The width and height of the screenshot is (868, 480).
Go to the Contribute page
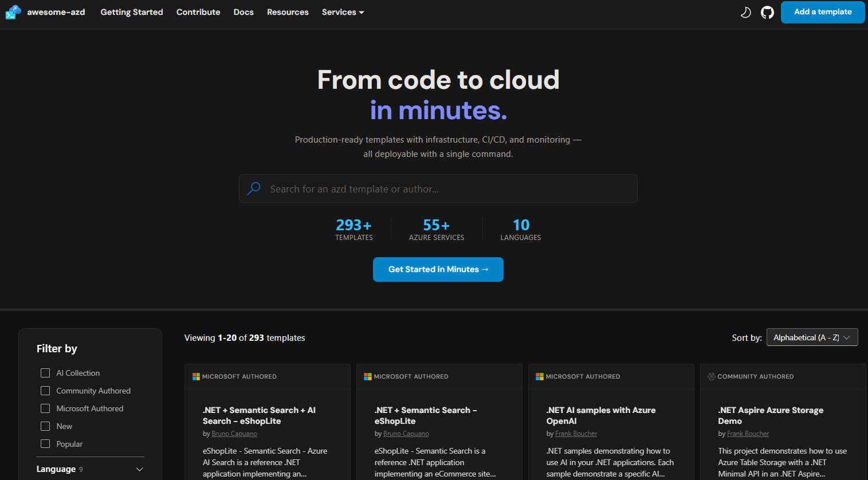(x=198, y=12)
